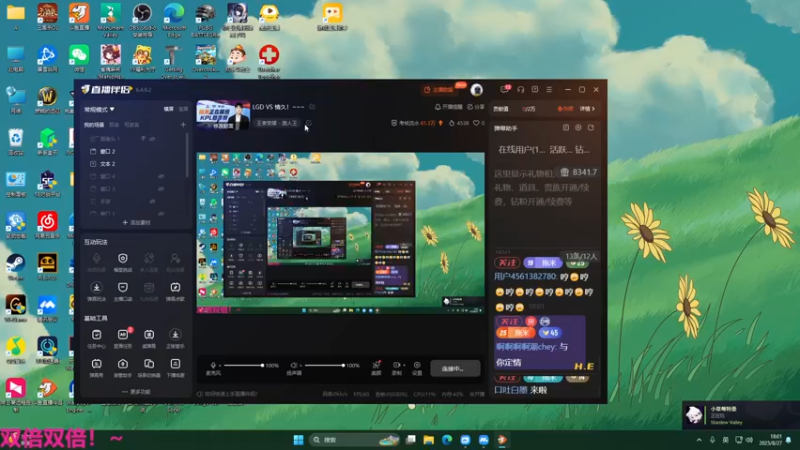
Task: Click the volume icon in system tray
Action: tap(749, 440)
